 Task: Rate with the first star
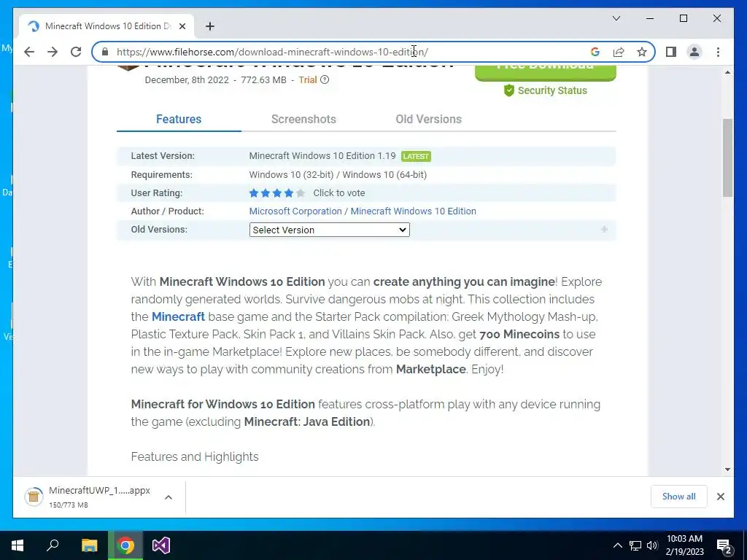tap(253, 192)
